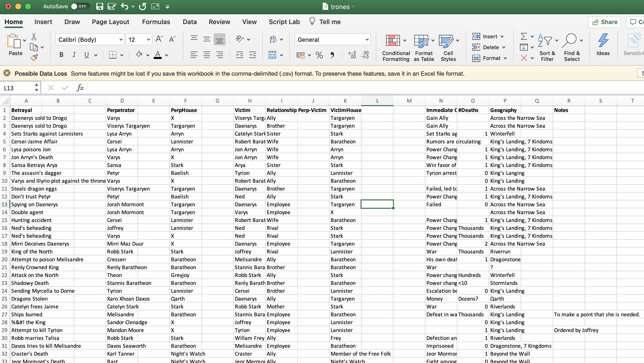This screenshot has height=363, width=644.
Task: Select column N header
Action: (x=441, y=101)
